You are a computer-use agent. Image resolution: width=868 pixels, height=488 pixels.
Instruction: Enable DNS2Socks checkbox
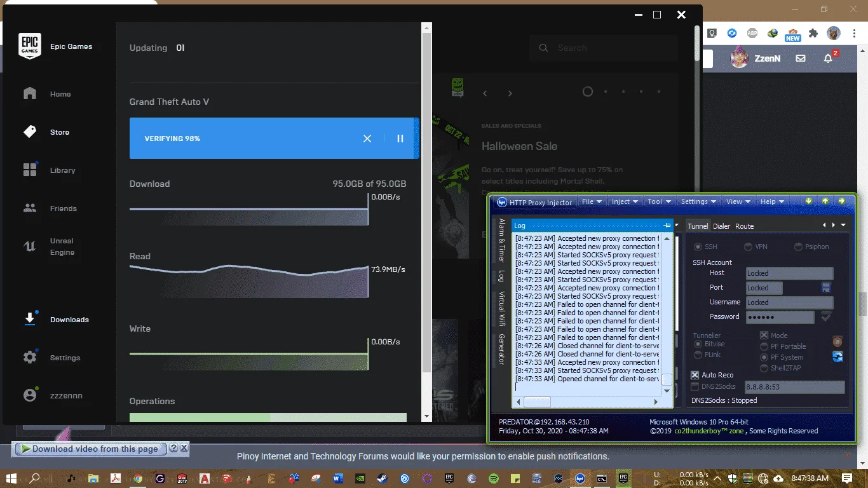pyautogui.click(x=695, y=386)
